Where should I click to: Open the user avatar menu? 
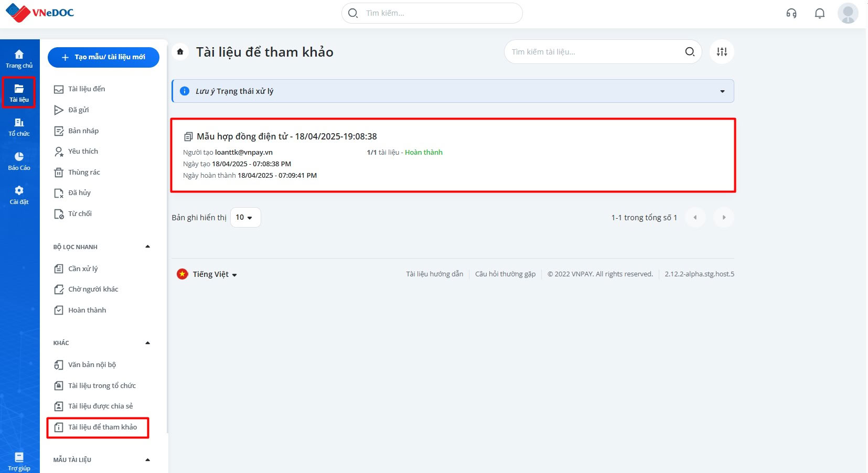coord(848,13)
